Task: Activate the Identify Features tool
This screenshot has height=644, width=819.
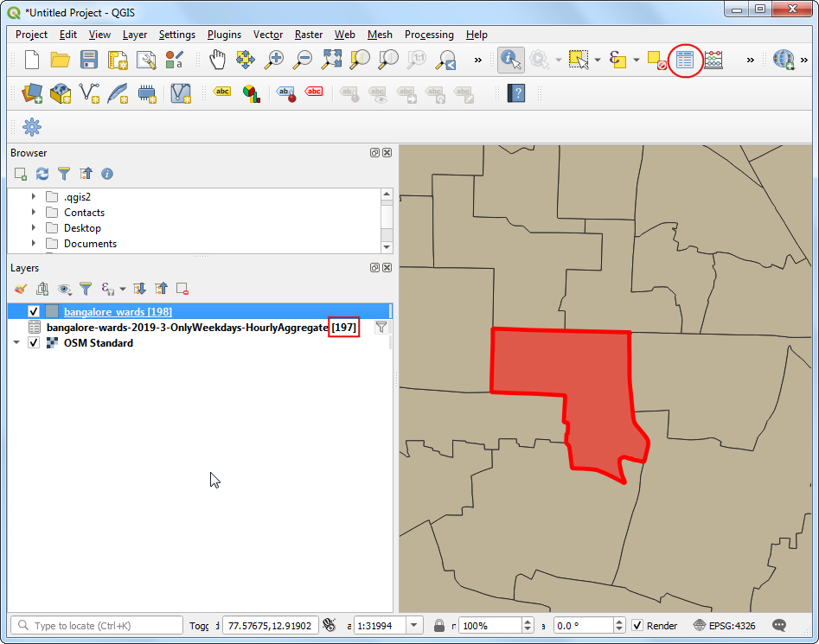Action: click(510, 60)
